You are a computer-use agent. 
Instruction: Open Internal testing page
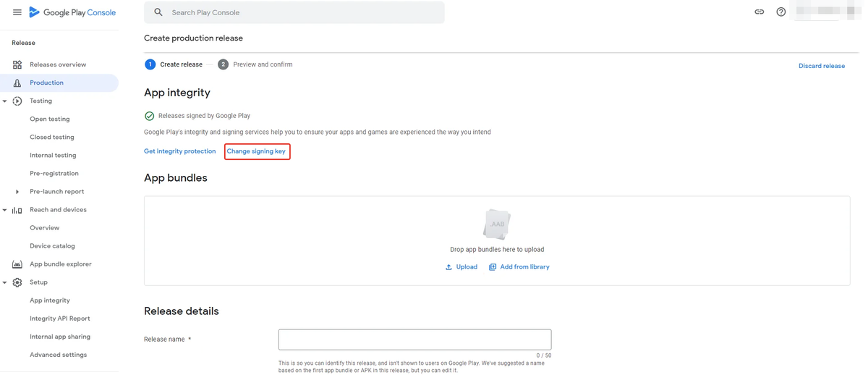pyautogui.click(x=53, y=155)
